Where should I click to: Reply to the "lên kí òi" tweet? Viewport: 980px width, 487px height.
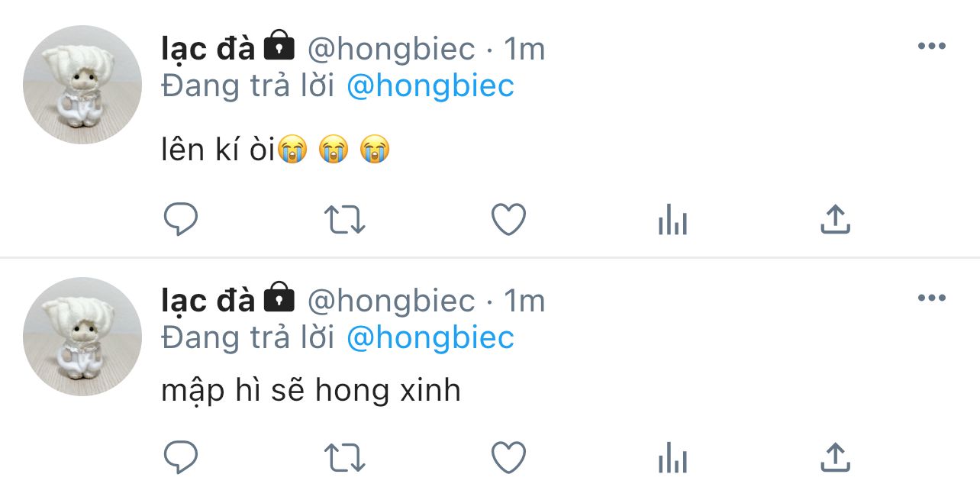(x=181, y=221)
